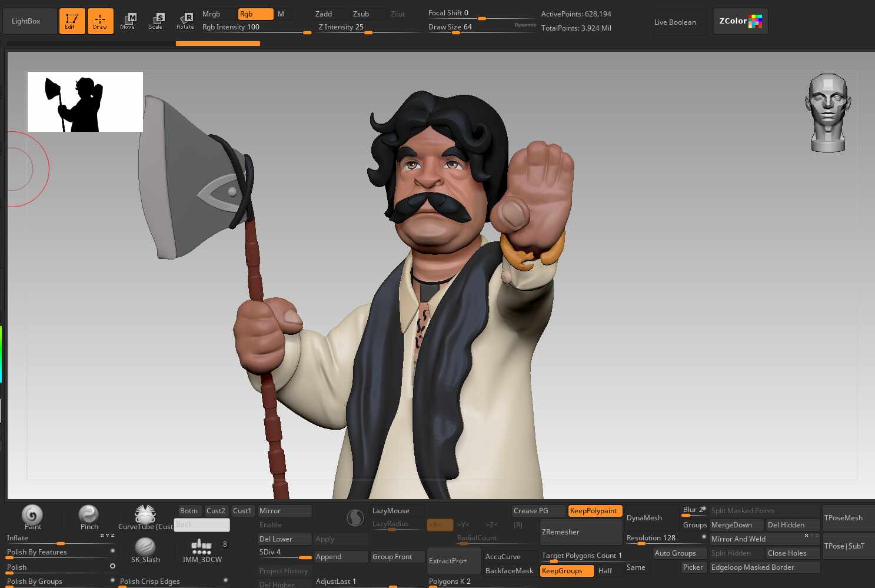The height and width of the screenshot is (588, 875).
Task: Choose the Pinch brush icon
Action: point(89,517)
